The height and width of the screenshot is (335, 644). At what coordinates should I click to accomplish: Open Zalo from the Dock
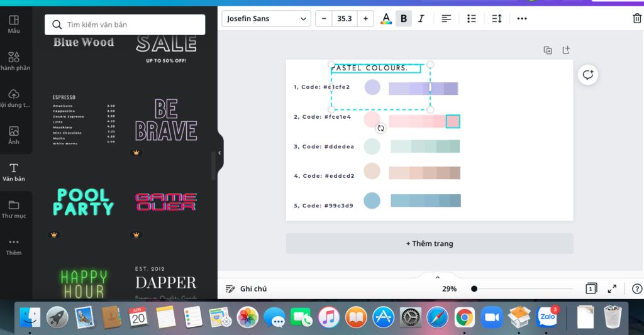click(547, 317)
